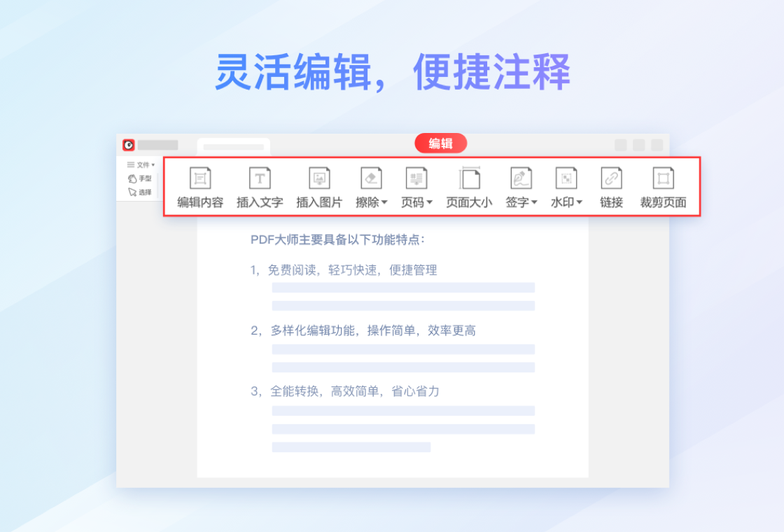Activate the 擦除 eraser tool icon

coord(371,178)
